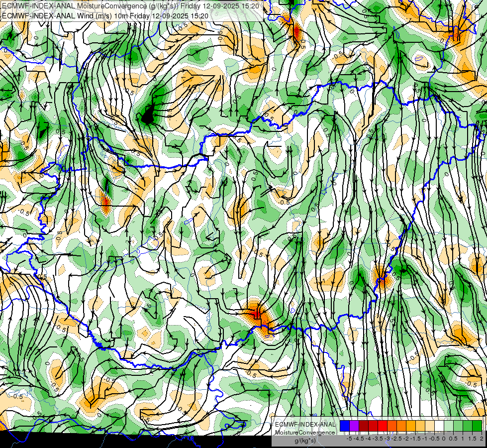Screen dimensions: 487x448
Task: Click the white legend swatch
Action: [439, 426]
